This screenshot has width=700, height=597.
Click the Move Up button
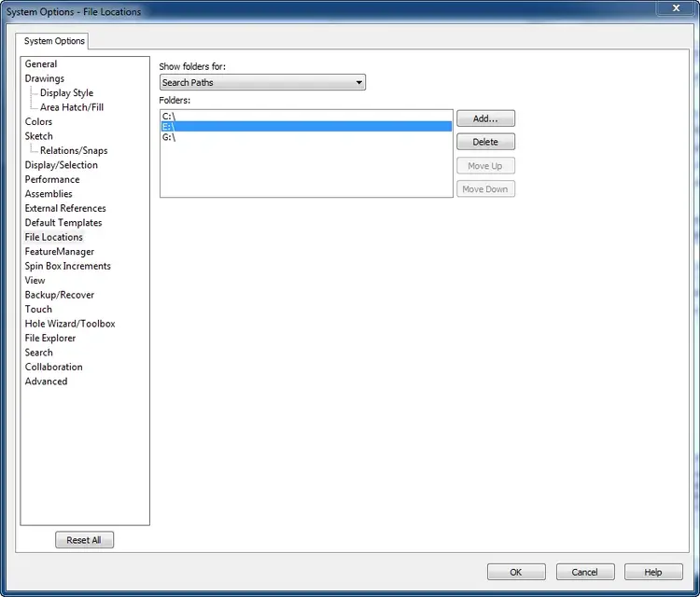tap(485, 166)
